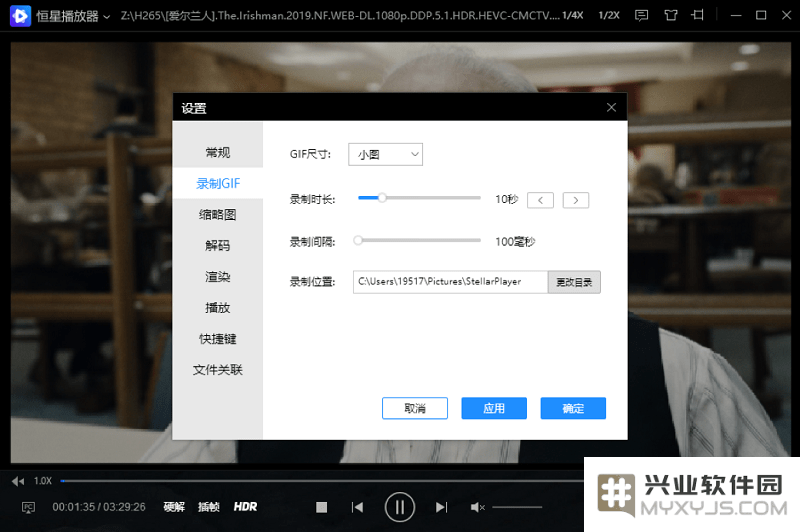This screenshot has width=800, height=532.
Task: Open the skin (shirt) icon
Action: click(x=670, y=15)
